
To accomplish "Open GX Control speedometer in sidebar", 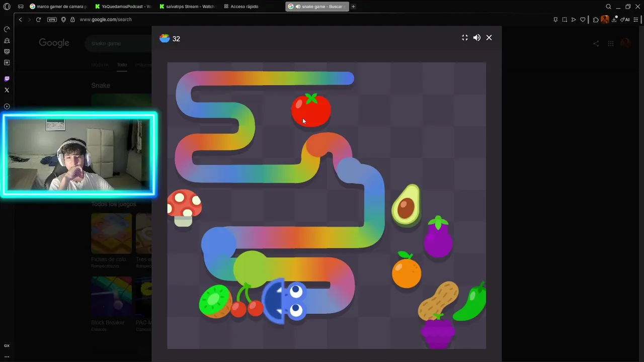I will pos(7,29).
